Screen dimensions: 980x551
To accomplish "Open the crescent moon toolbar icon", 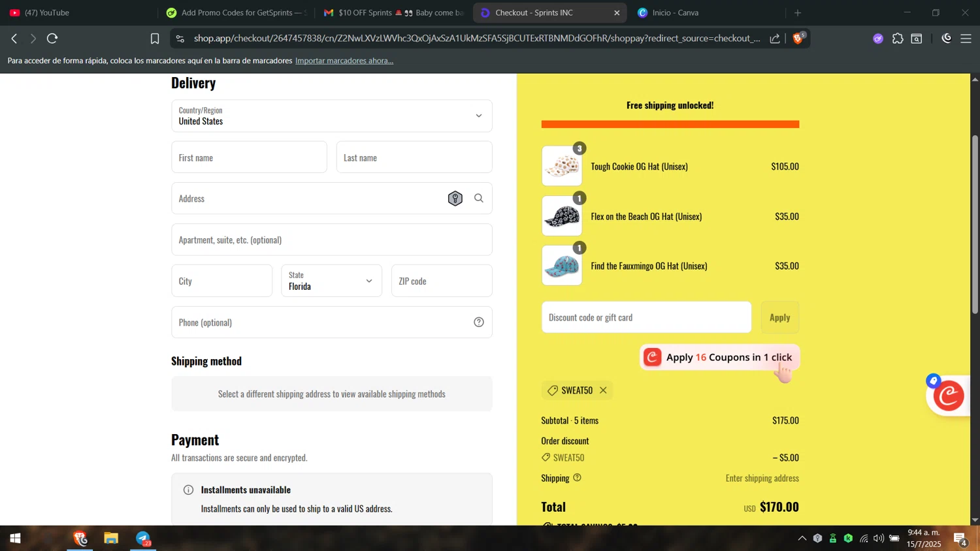I will click(947, 39).
